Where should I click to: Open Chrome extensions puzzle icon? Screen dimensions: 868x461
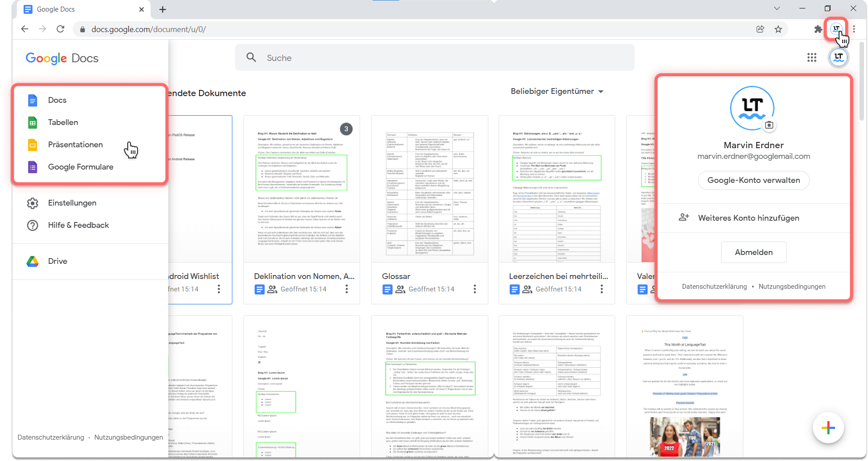tap(818, 29)
